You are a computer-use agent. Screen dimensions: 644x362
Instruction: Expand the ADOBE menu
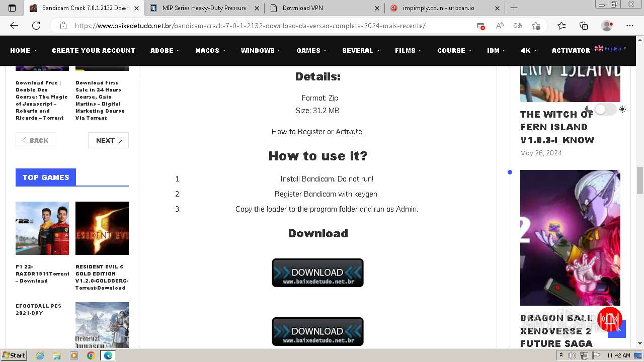point(165,50)
